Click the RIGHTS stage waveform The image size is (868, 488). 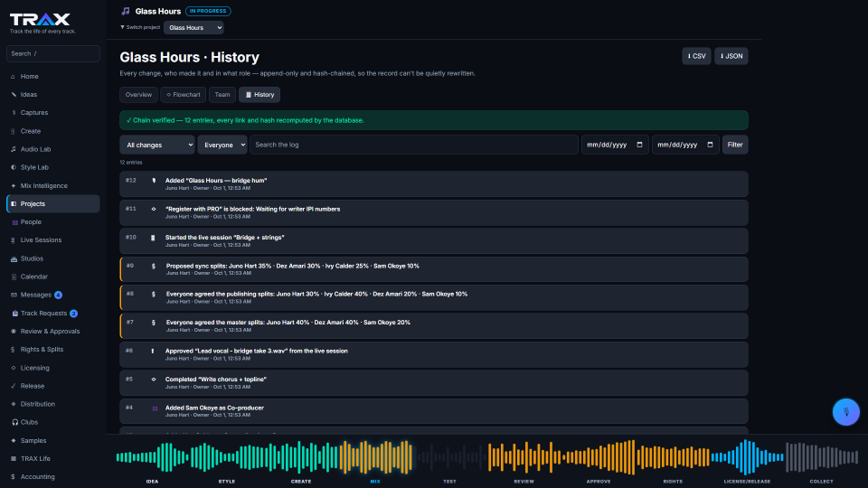coord(673,458)
